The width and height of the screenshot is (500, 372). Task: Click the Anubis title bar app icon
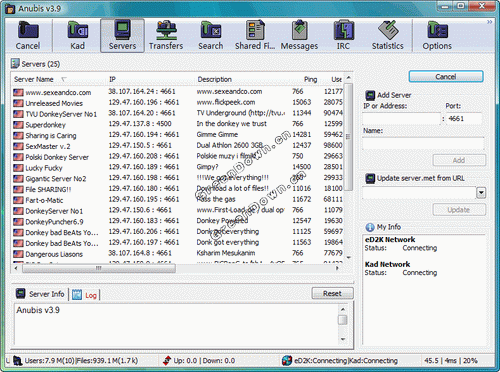[11, 9]
